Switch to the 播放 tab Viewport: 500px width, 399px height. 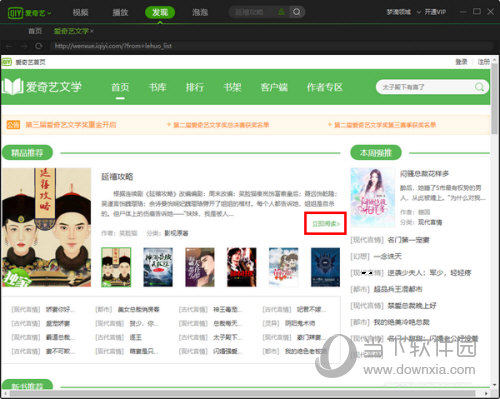tap(120, 13)
